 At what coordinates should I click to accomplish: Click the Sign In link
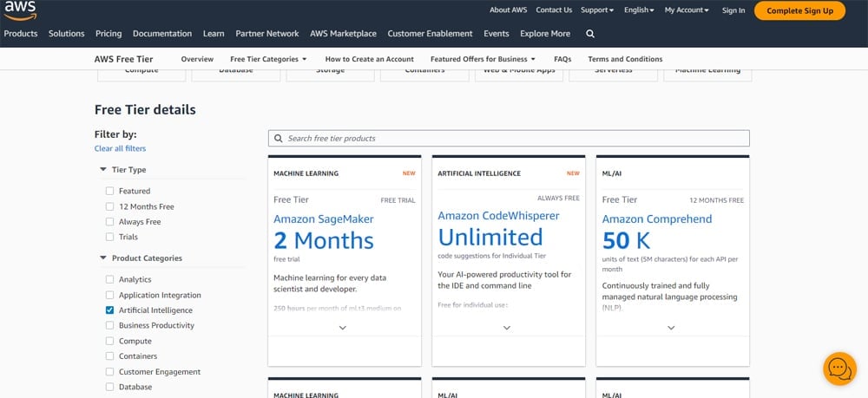(733, 10)
